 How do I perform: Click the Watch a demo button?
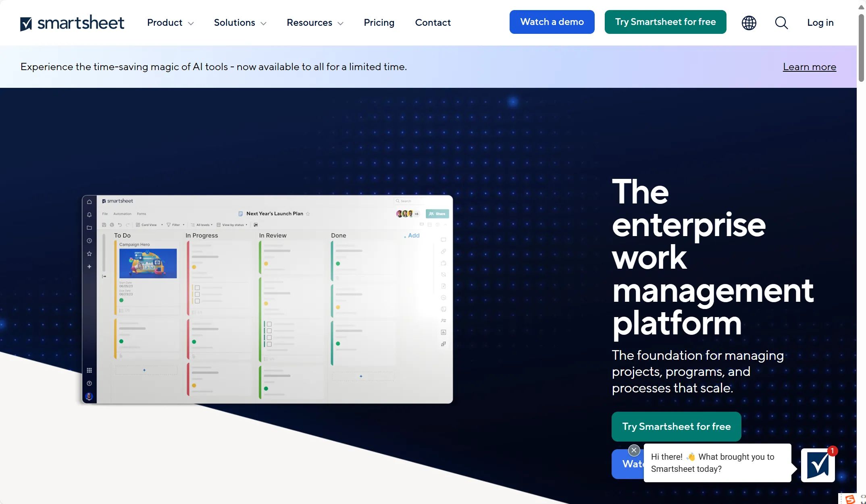[x=552, y=22]
